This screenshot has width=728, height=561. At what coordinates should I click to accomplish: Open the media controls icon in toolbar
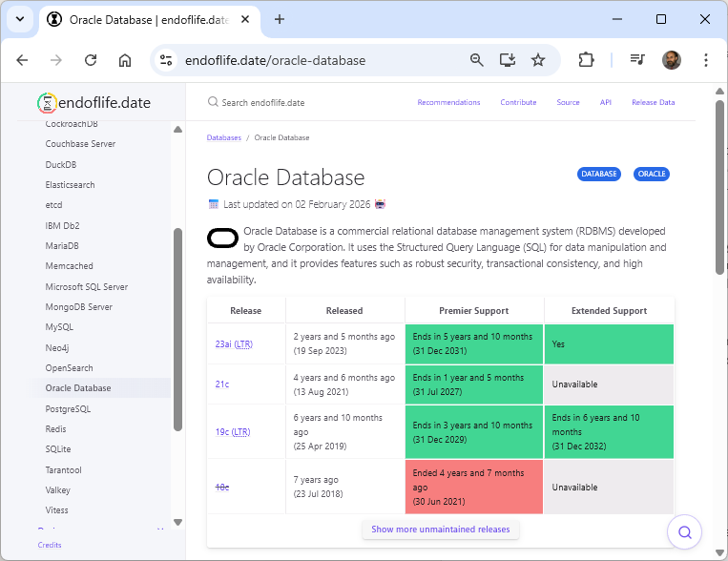tap(637, 60)
